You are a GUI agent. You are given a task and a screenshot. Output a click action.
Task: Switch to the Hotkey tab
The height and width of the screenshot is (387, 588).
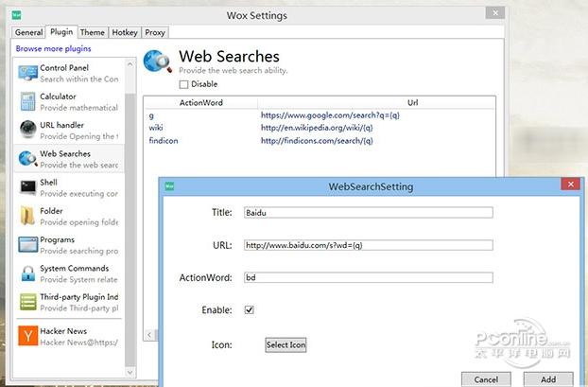(125, 32)
